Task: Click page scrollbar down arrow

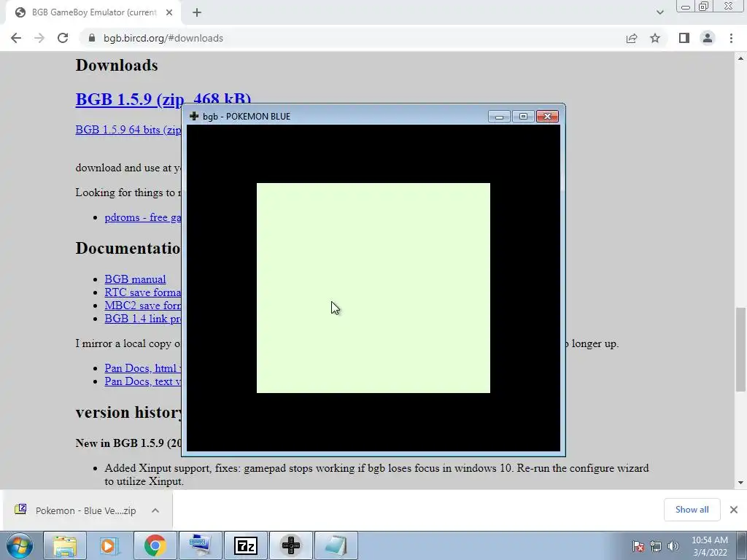Action: point(740,483)
